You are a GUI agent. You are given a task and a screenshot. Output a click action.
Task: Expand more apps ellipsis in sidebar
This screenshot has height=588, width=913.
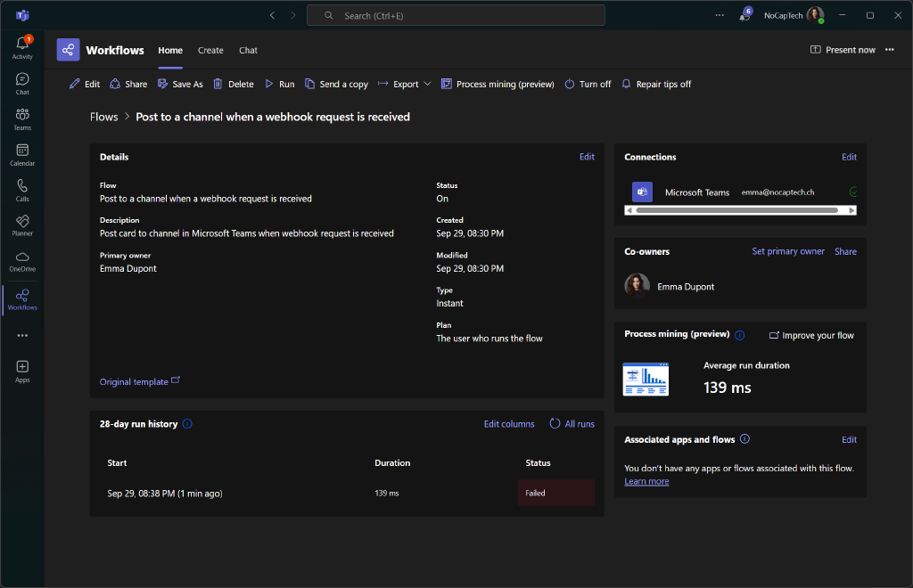22,336
